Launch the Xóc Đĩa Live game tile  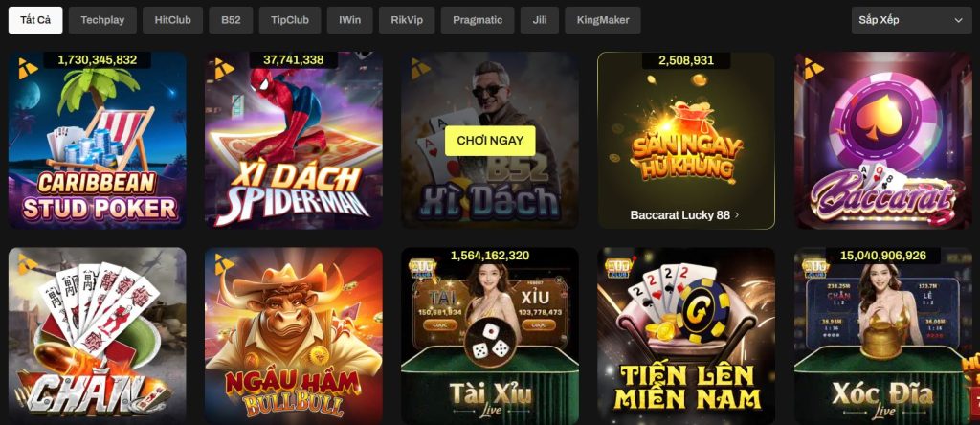coord(882,336)
